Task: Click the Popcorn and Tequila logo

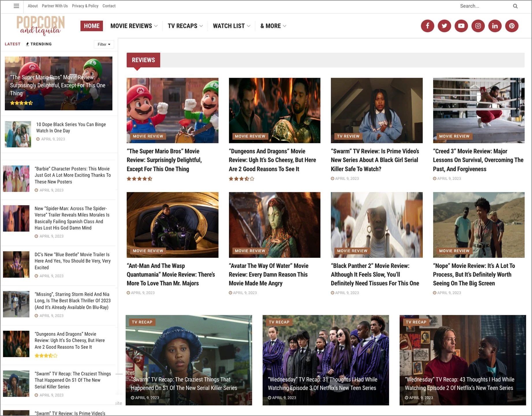Action: coord(41,25)
